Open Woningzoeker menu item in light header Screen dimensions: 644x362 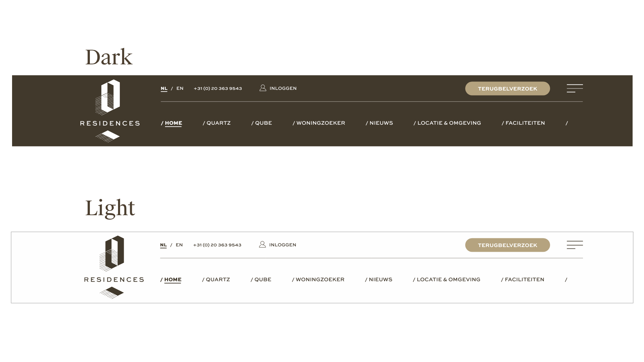pos(319,280)
